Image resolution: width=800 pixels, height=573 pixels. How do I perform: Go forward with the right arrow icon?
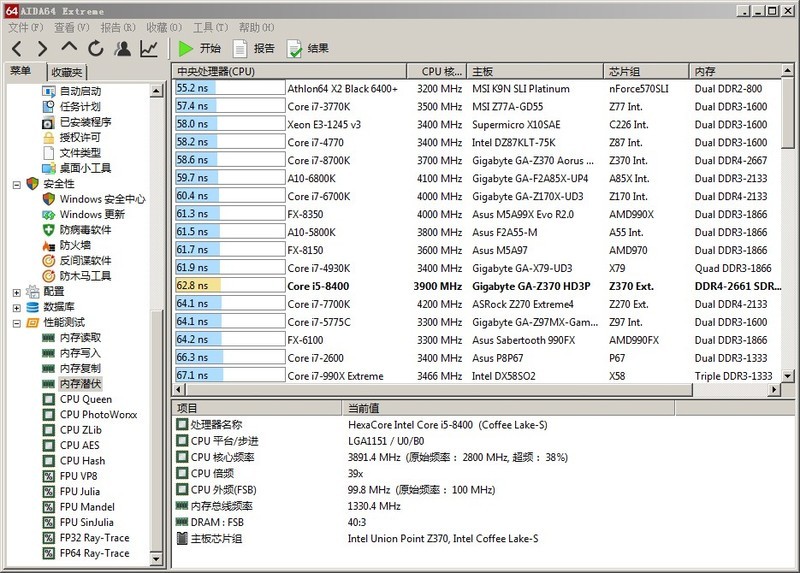42,48
